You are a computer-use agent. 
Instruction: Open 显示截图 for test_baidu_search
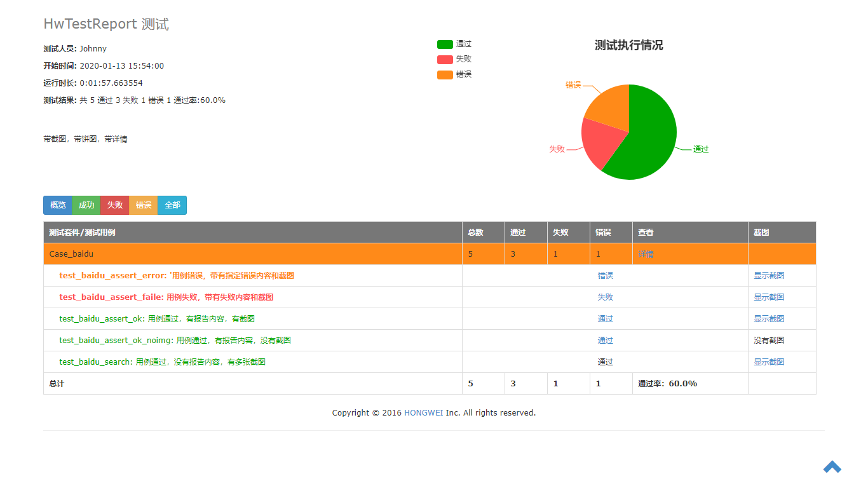(769, 362)
